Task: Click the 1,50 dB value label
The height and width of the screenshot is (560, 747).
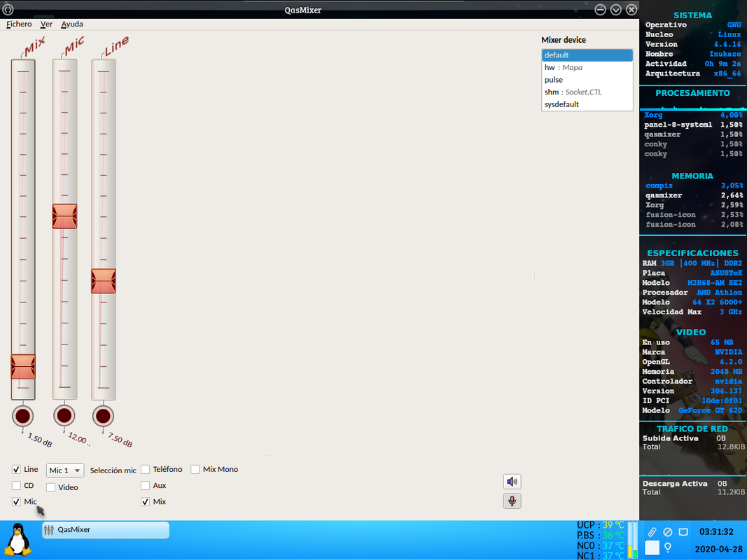Action: [40, 440]
